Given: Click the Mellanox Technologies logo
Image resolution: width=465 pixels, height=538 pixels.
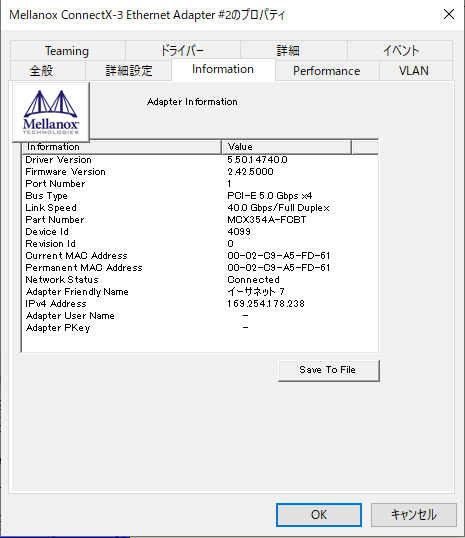Looking at the screenshot, I should click(51, 112).
